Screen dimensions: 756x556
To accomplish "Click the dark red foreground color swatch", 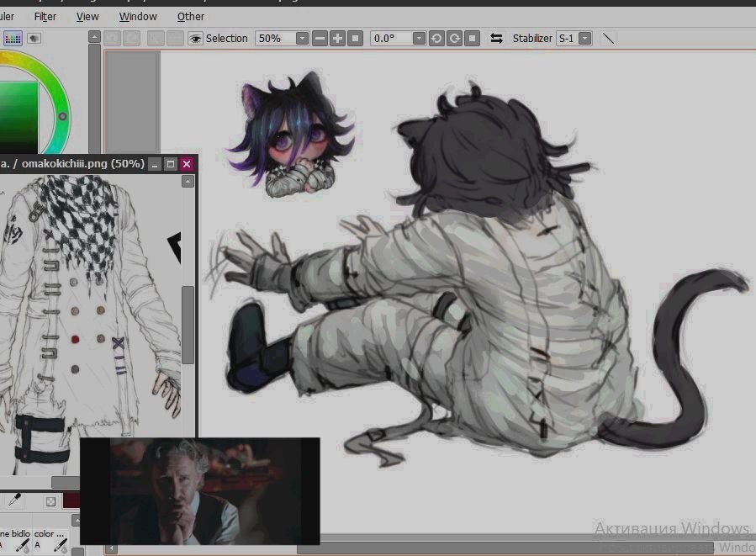I will (x=71, y=500).
